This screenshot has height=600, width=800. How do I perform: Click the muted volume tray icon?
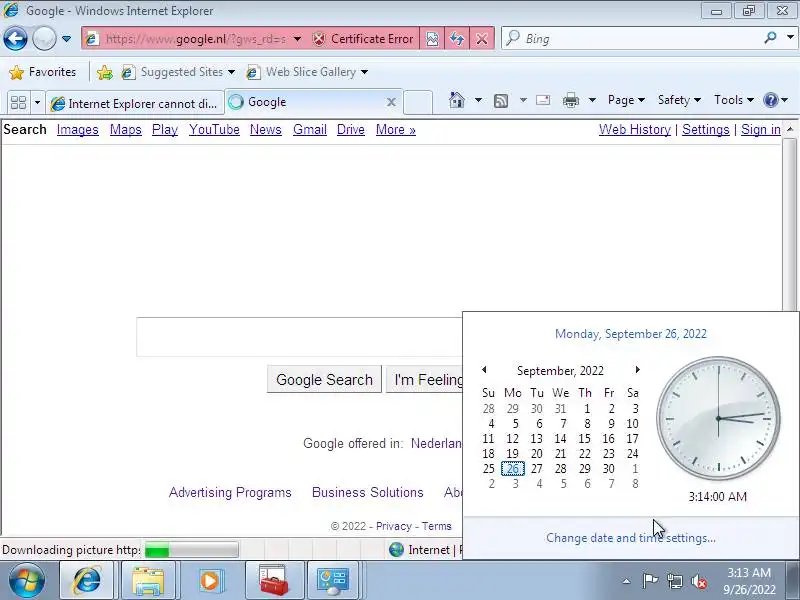pos(699,581)
